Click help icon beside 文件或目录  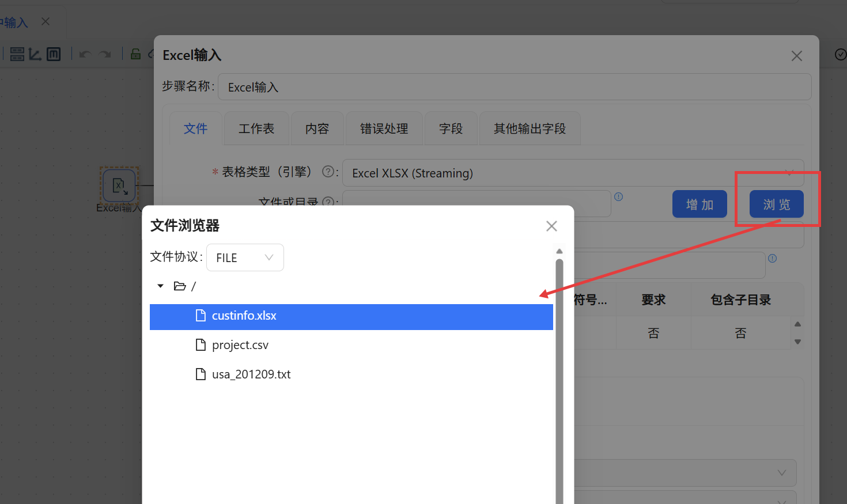(x=328, y=202)
